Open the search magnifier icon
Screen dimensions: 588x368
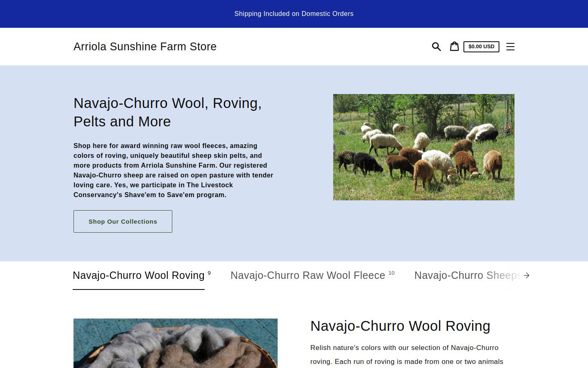[x=437, y=47]
